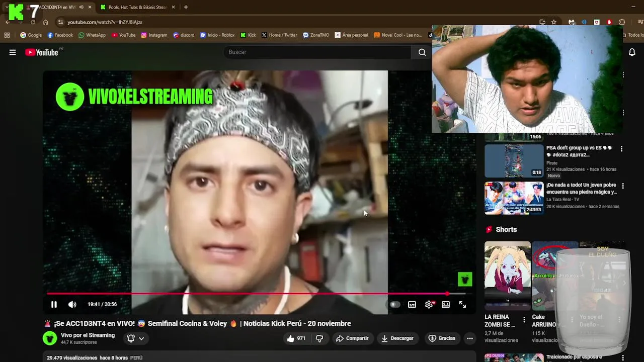644x362 pixels.
Task: Open the discord bookmark
Action: click(184, 35)
